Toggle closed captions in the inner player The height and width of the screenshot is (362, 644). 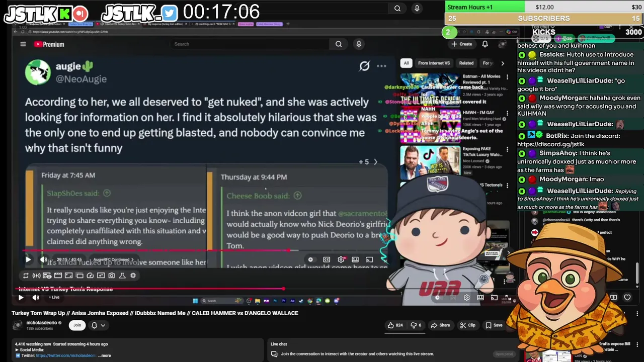327,259
